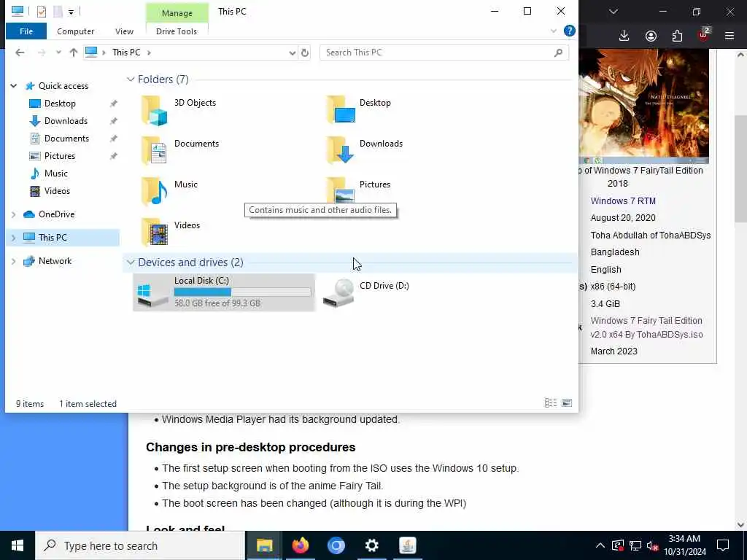Follow the Windows 7 RTM link
The image size is (747, 560).
(x=623, y=201)
